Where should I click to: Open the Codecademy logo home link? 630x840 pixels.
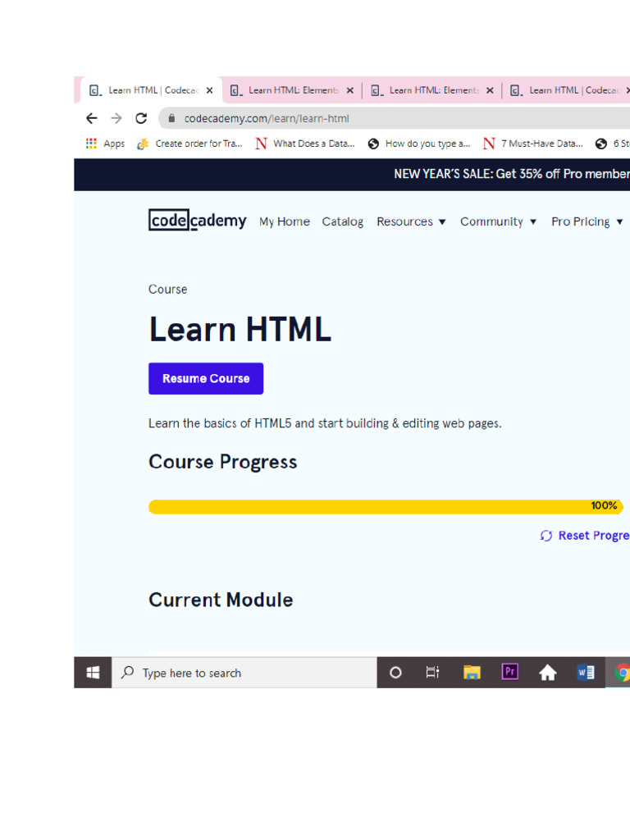[x=197, y=220]
